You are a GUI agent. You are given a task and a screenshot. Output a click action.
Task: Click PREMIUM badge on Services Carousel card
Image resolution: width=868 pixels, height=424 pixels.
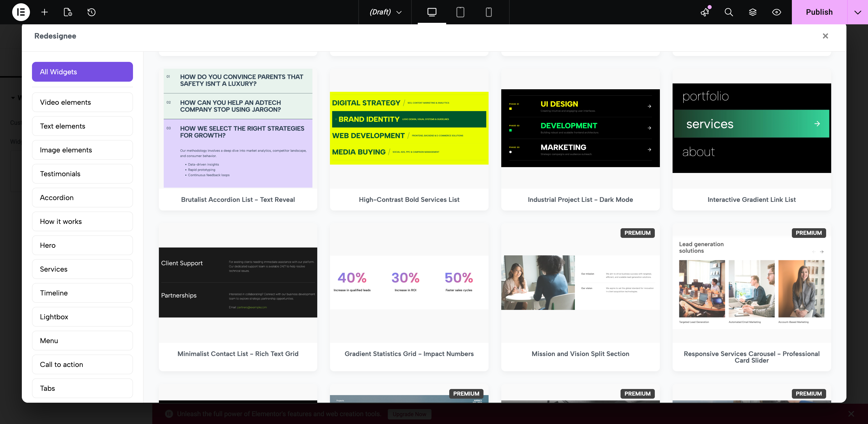(809, 233)
